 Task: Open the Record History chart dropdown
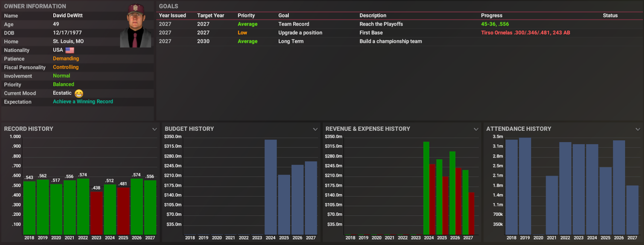pos(154,129)
